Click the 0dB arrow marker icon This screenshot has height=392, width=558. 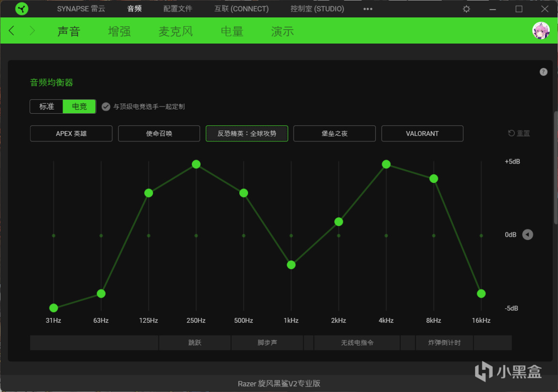527,235
